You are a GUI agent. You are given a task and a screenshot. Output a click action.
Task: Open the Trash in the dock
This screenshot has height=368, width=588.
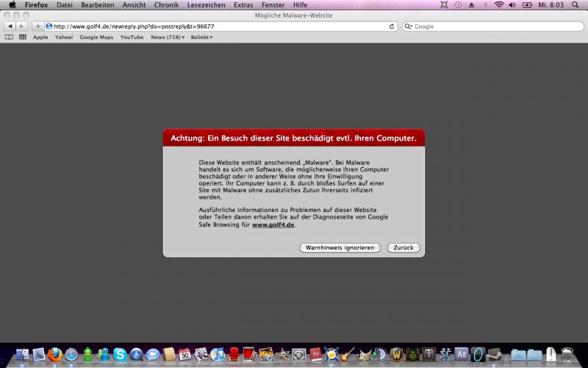point(567,354)
